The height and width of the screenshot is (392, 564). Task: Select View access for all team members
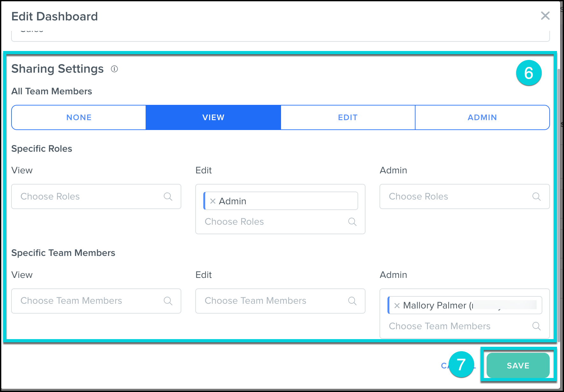tap(213, 118)
